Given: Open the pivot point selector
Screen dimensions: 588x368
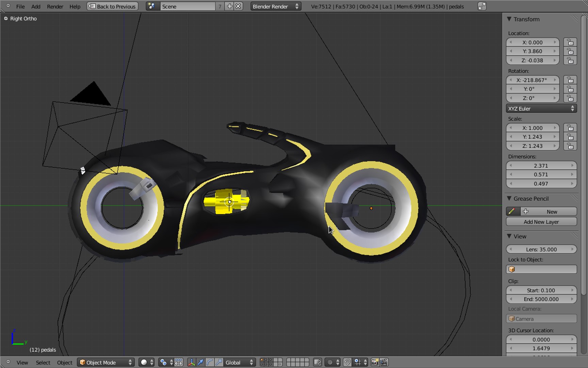Looking at the screenshot, I should tap(166, 362).
